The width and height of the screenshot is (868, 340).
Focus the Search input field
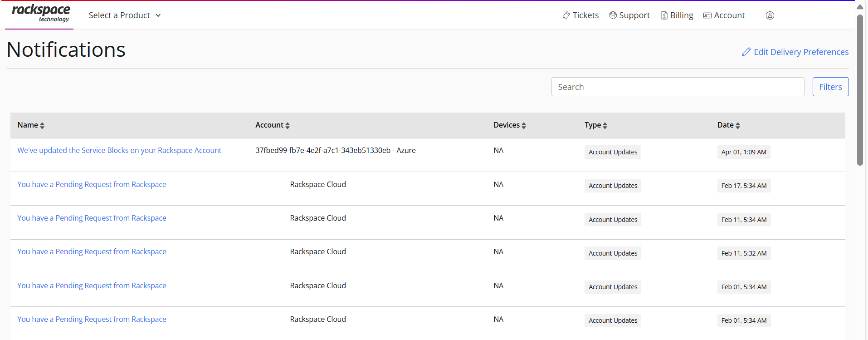tap(678, 87)
